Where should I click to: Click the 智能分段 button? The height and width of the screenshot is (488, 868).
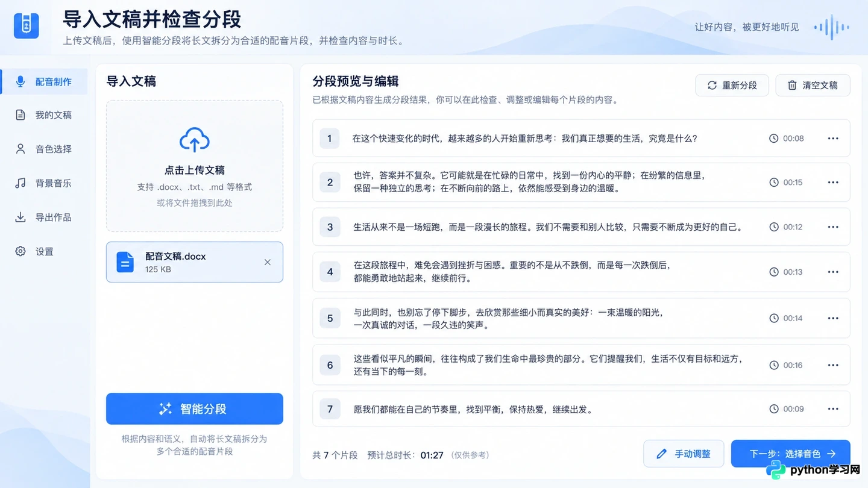[195, 409]
